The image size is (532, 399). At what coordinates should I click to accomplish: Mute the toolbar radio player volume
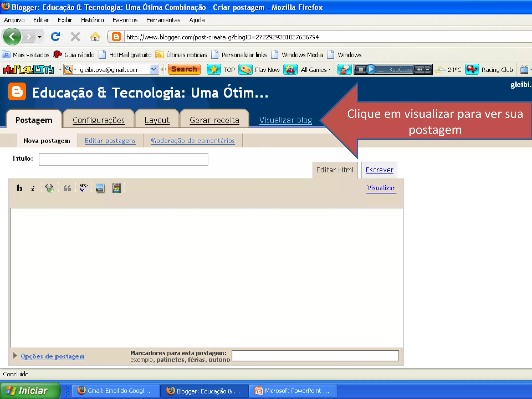point(419,70)
